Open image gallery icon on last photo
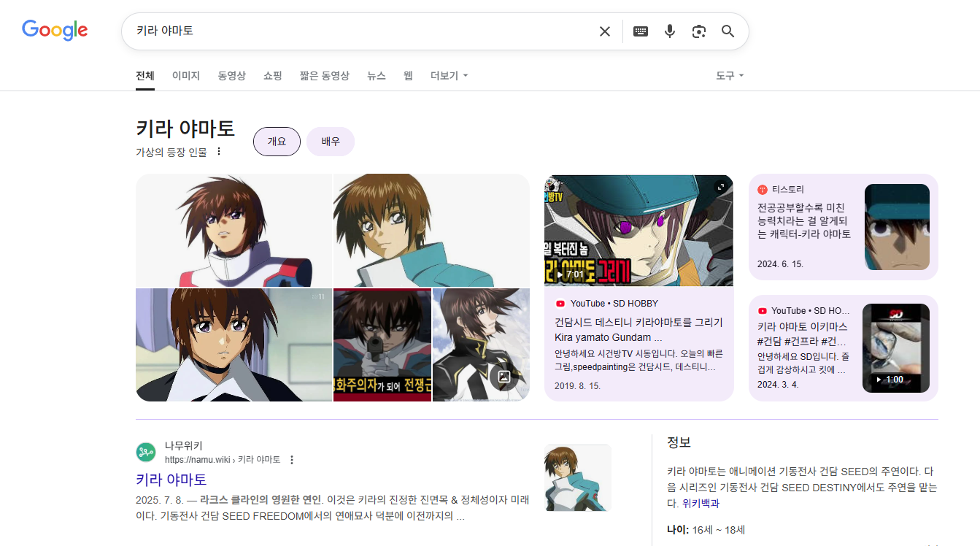Screen dimensions: 980x546 click(503, 377)
